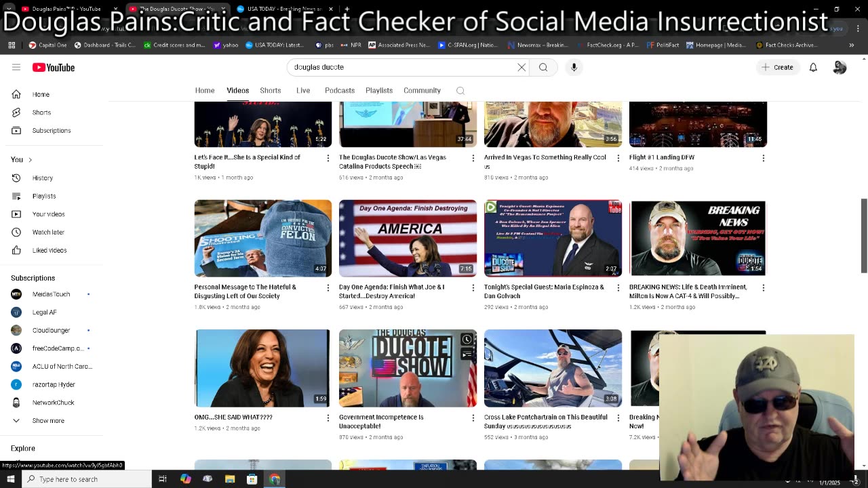Select the channel Videos tab
The height and width of the screenshot is (488, 868).
click(x=237, y=90)
